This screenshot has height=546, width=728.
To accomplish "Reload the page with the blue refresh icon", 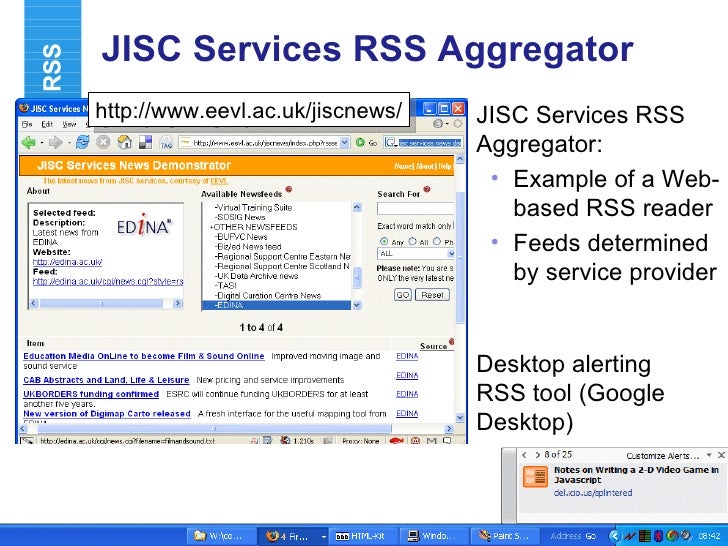I will tap(82, 142).
